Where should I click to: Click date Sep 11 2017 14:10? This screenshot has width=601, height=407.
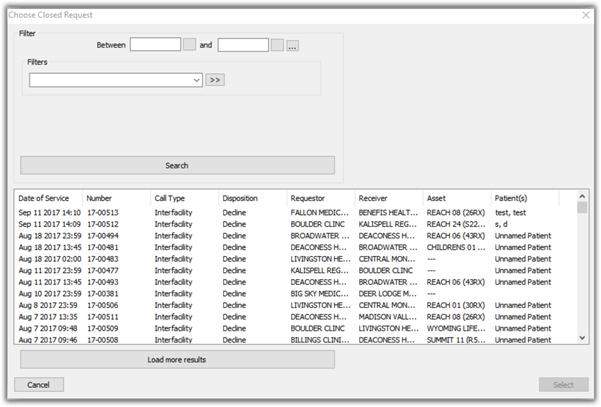coord(49,212)
